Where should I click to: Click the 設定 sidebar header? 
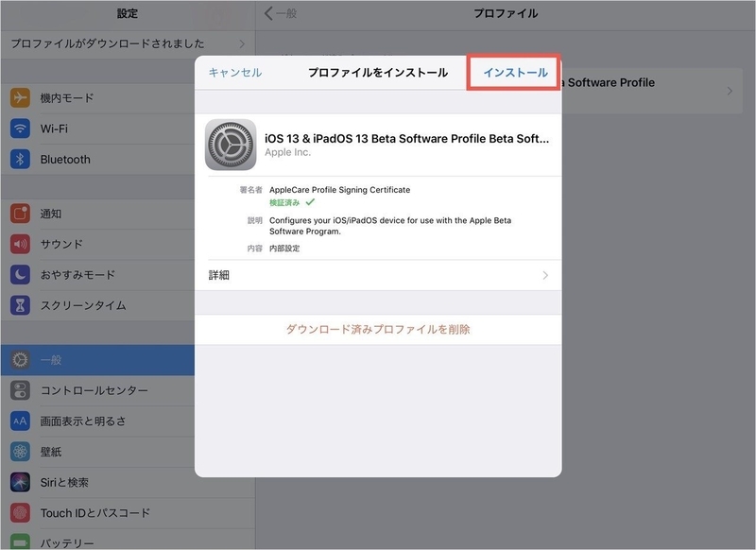pyautogui.click(x=128, y=13)
